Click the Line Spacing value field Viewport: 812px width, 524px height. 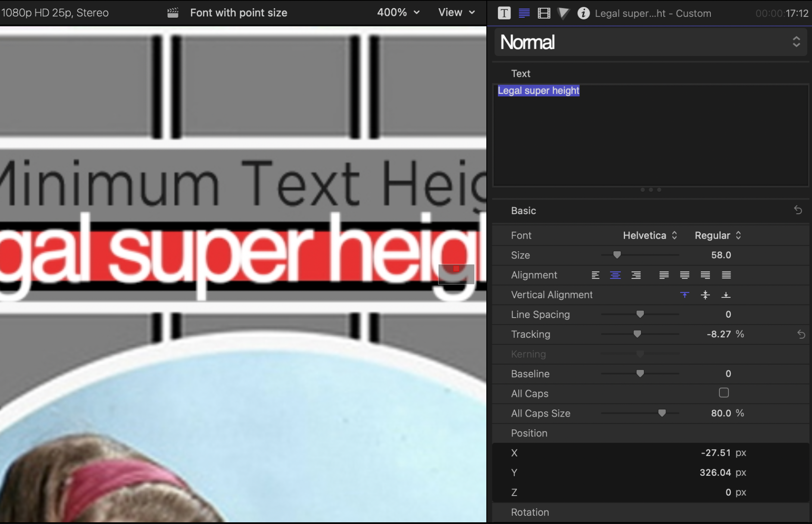(x=728, y=315)
